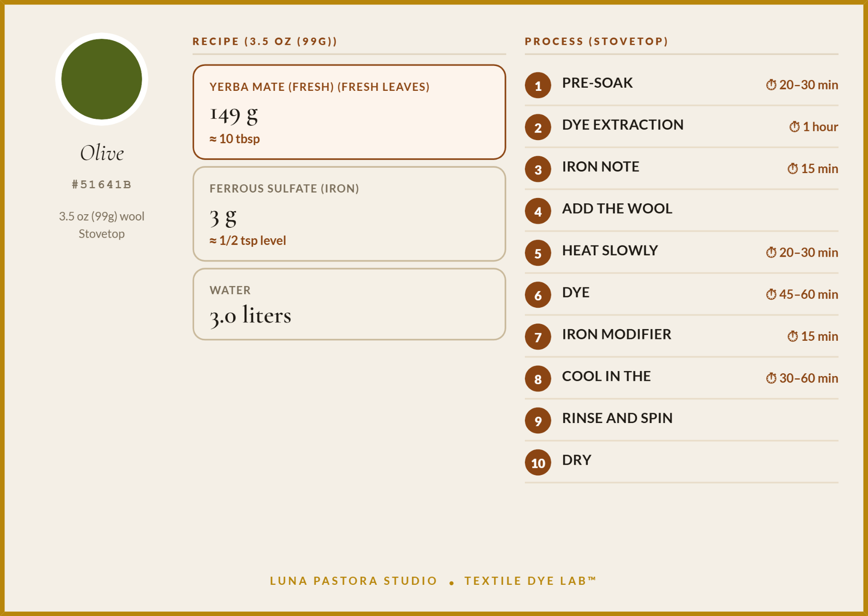Select the step 10 Dry badge
The image size is (868, 616).
pos(538,462)
